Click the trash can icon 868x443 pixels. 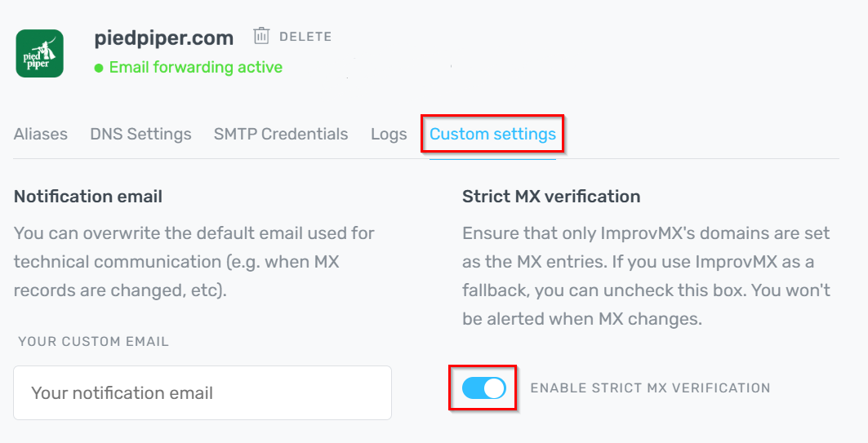(261, 36)
